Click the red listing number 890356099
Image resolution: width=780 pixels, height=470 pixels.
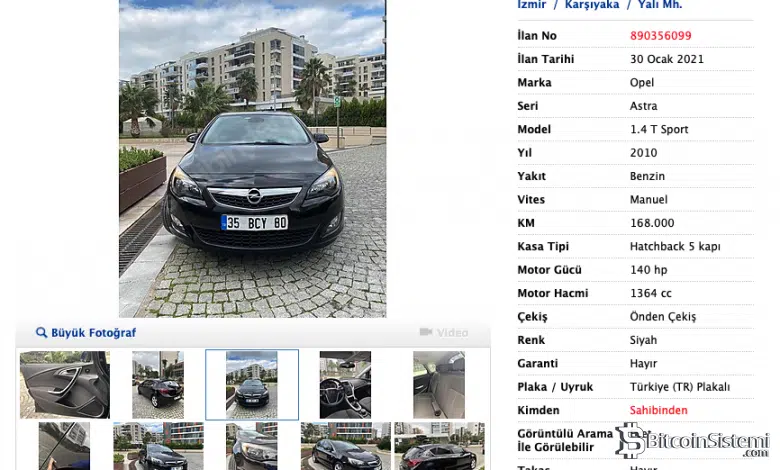[x=661, y=36]
